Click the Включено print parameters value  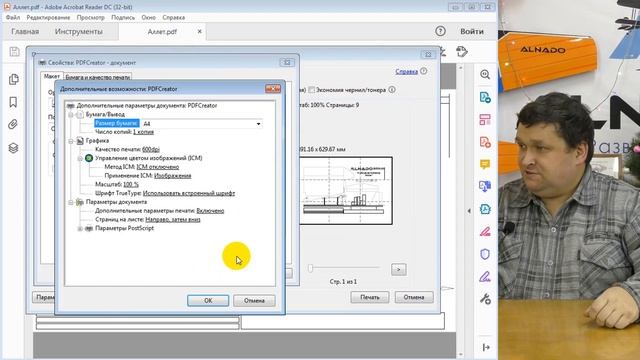click(x=210, y=211)
